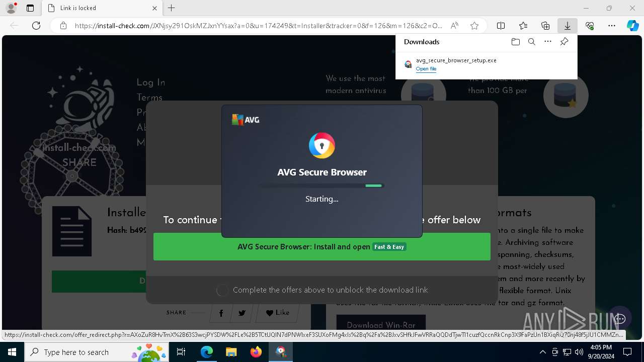Activate Read aloud icon in address bar
Screen dimensions: 644x362
tap(454, 26)
